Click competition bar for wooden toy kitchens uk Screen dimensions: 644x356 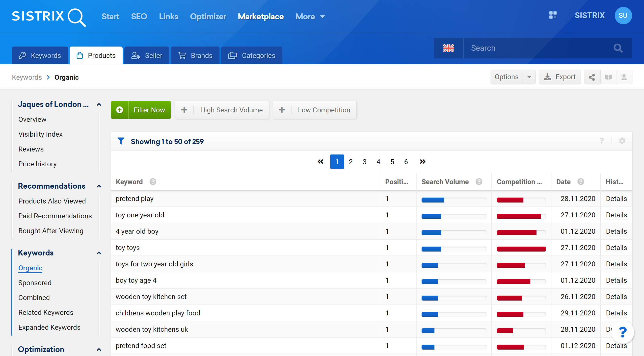coord(521,331)
